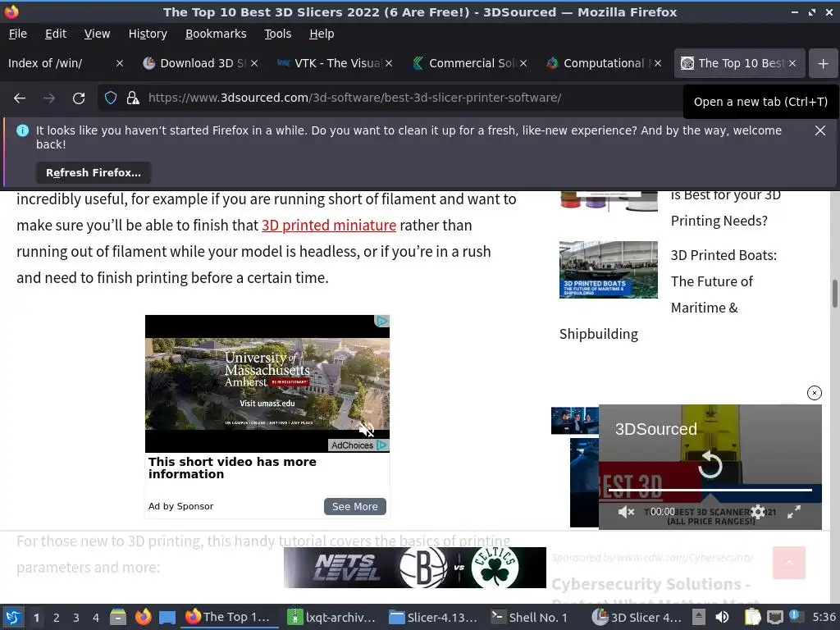Image resolution: width=840 pixels, height=630 pixels.
Task: Go back to the previous page
Action: (20, 98)
